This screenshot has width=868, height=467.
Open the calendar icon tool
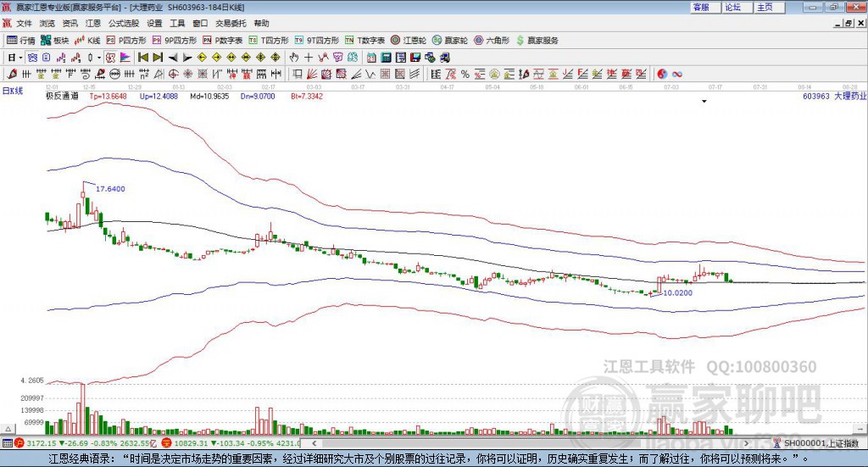[x=371, y=58]
